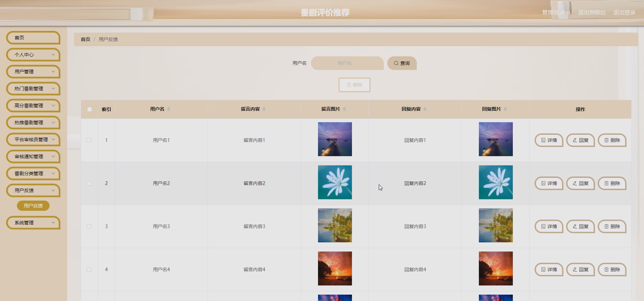Click 删除 in the 用户名4 row

[x=612, y=270]
